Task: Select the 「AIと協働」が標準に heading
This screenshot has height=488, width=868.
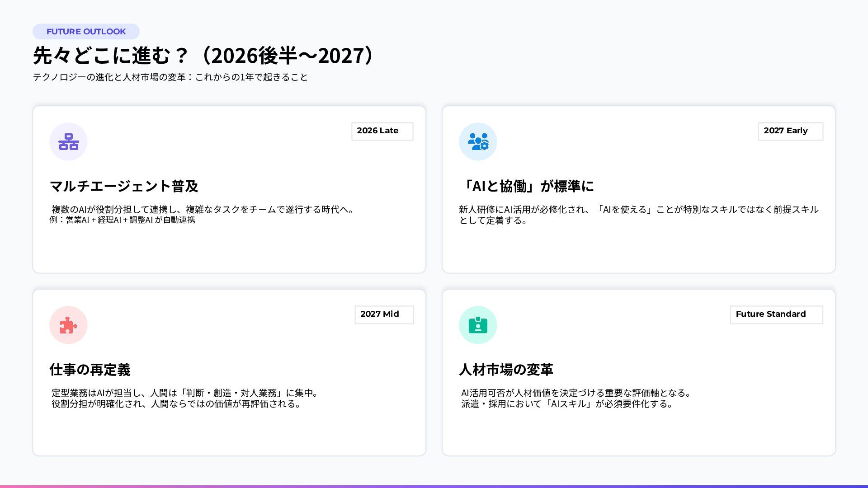Action: pyautogui.click(x=527, y=186)
